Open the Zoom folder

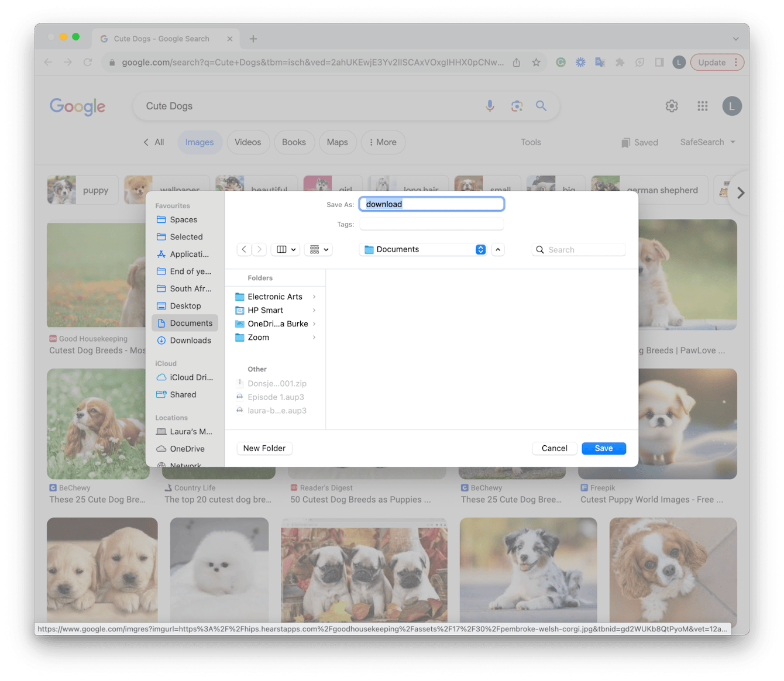[259, 337]
